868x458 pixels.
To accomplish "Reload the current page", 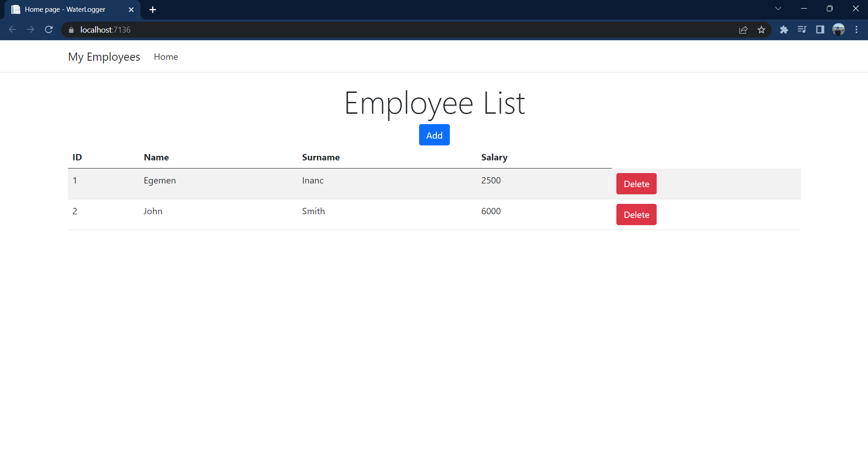I will pyautogui.click(x=48, y=29).
